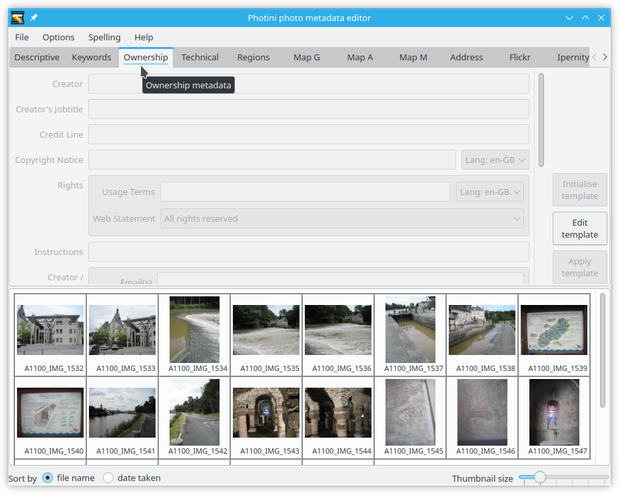Open the Help menu
Image resolution: width=619 pixels, height=494 pixels.
coord(144,37)
